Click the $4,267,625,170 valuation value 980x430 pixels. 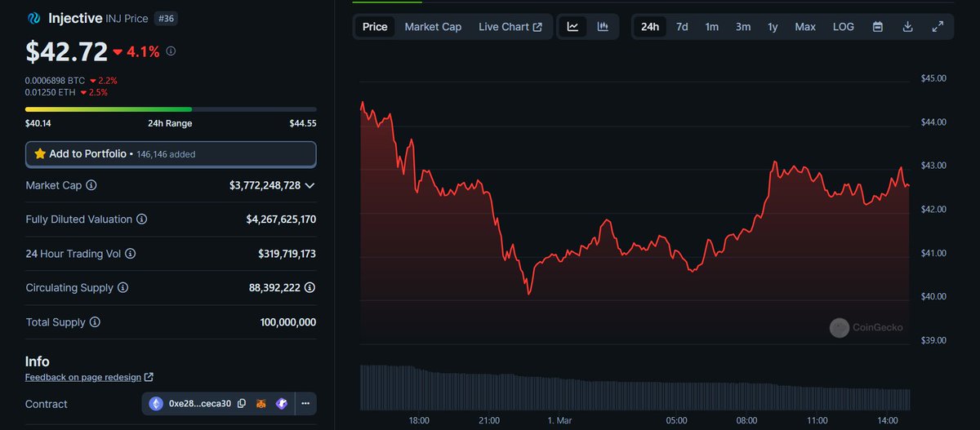pos(281,219)
